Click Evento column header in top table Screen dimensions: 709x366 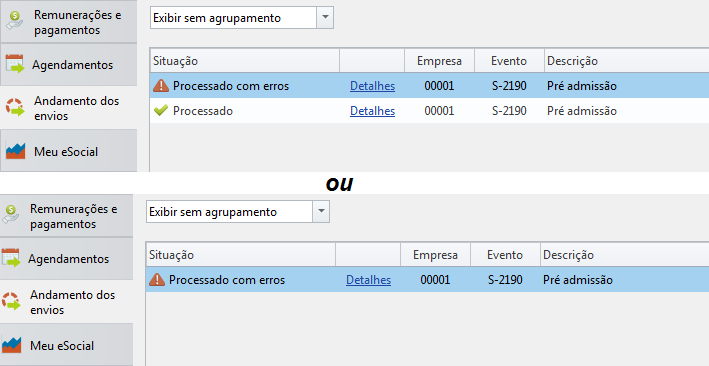tap(509, 61)
